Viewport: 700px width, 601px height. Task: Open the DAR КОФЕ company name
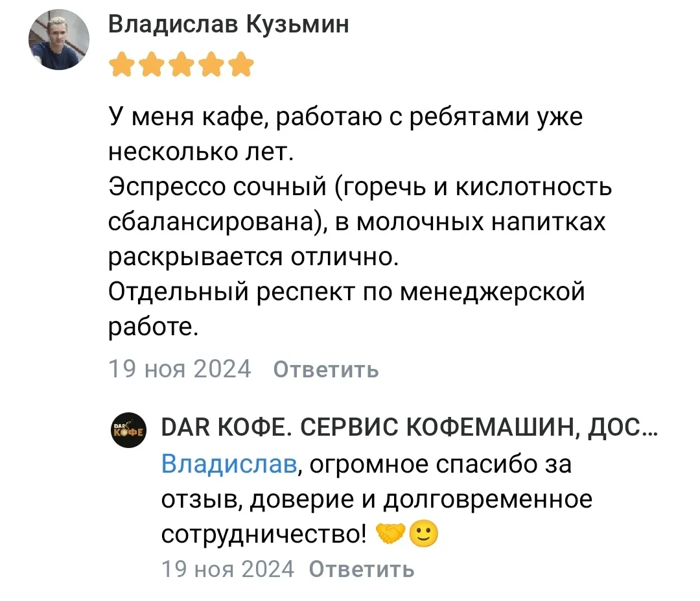(x=408, y=429)
